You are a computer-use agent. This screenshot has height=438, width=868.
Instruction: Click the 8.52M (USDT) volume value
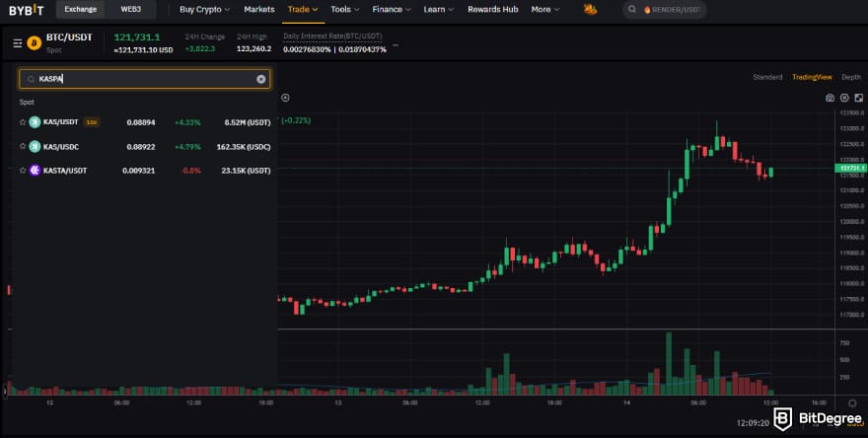pyautogui.click(x=248, y=122)
